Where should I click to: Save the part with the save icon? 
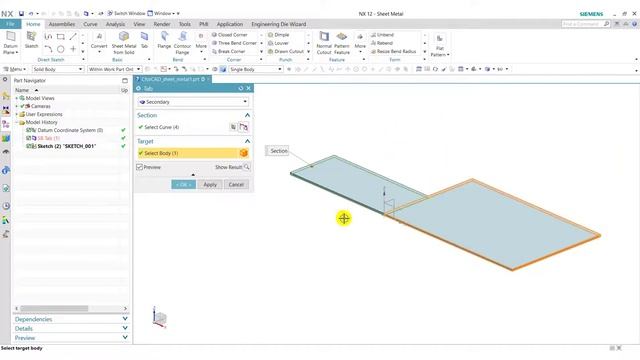click(x=21, y=13)
